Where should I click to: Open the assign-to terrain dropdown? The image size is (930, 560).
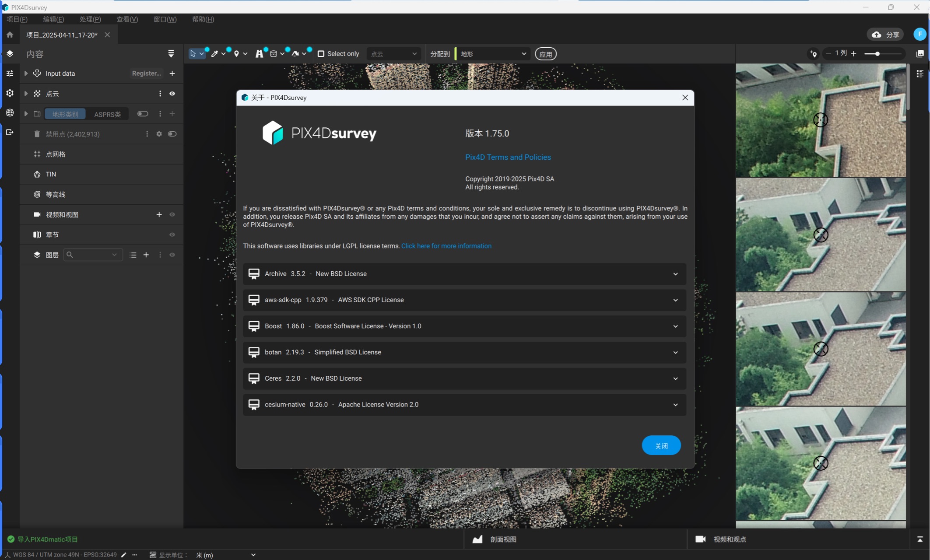[x=493, y=54]
